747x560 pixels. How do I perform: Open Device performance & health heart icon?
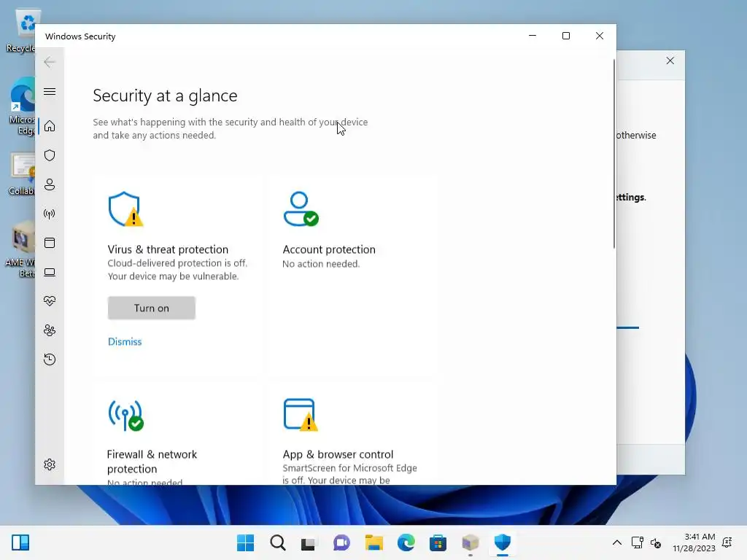coord(50,301)
